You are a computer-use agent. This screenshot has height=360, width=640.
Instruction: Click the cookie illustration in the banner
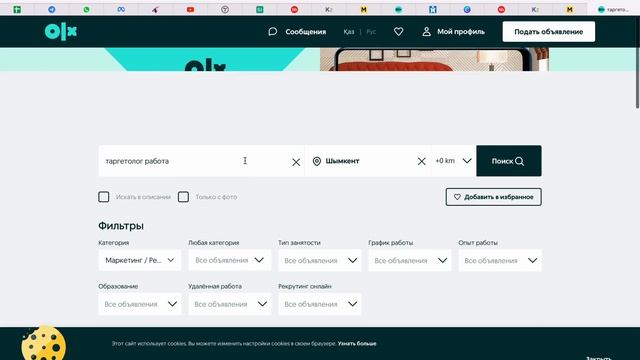(x=44, y=344)
